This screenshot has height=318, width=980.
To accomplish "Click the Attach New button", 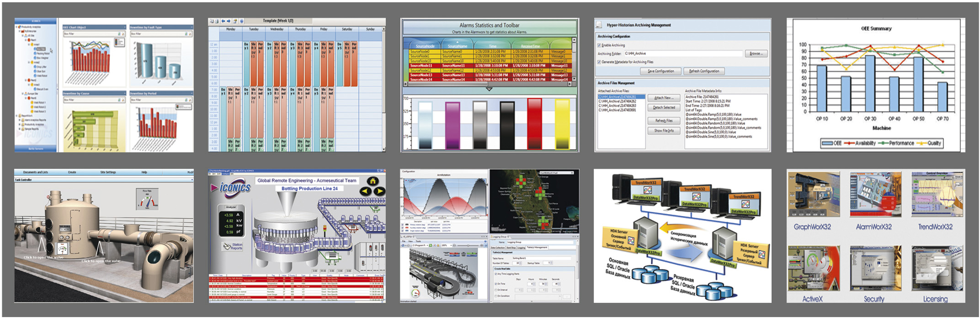I will pyautogui.click(x=664, y=98).
